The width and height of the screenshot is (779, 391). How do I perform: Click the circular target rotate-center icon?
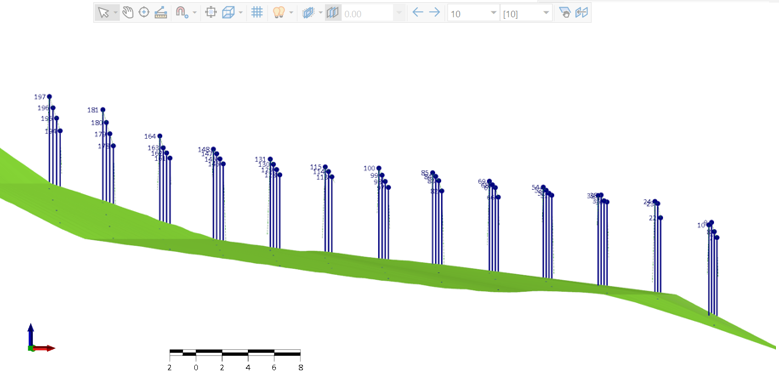[144, 12]
